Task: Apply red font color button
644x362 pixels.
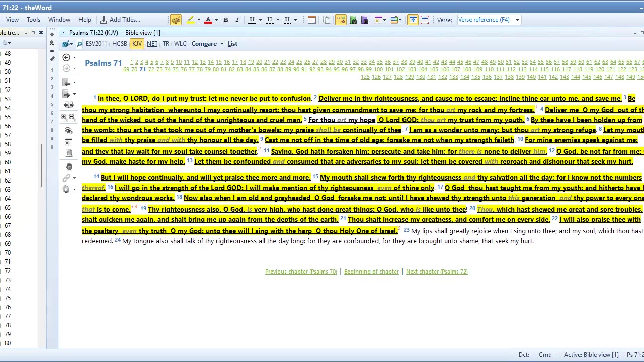Action: pos(208,20)
